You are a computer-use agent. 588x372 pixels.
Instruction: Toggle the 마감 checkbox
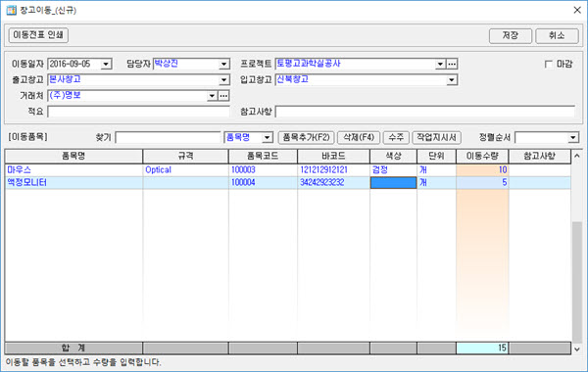click(x=549, y=64)
